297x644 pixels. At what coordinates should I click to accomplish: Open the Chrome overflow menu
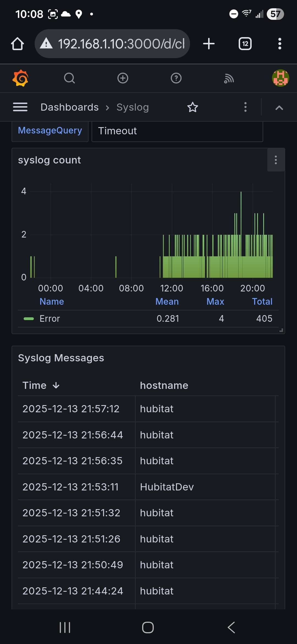point(280,44)
